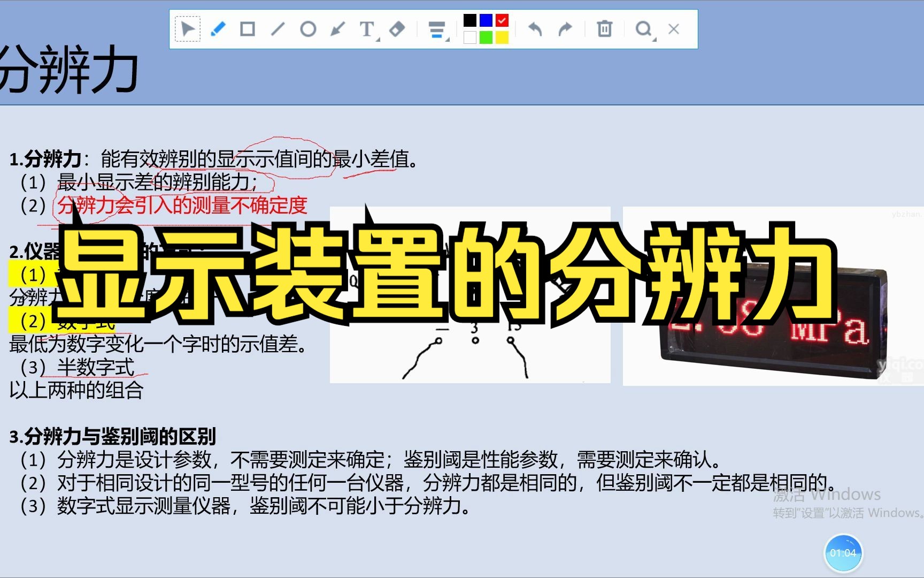Click the pointer instrument diagram image
The width and height of the screenshot is (924, 578).
point(470,295)
